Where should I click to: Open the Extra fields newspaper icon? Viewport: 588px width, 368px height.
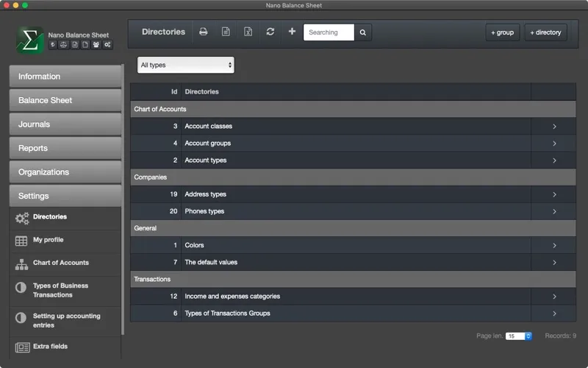(23, 347)
